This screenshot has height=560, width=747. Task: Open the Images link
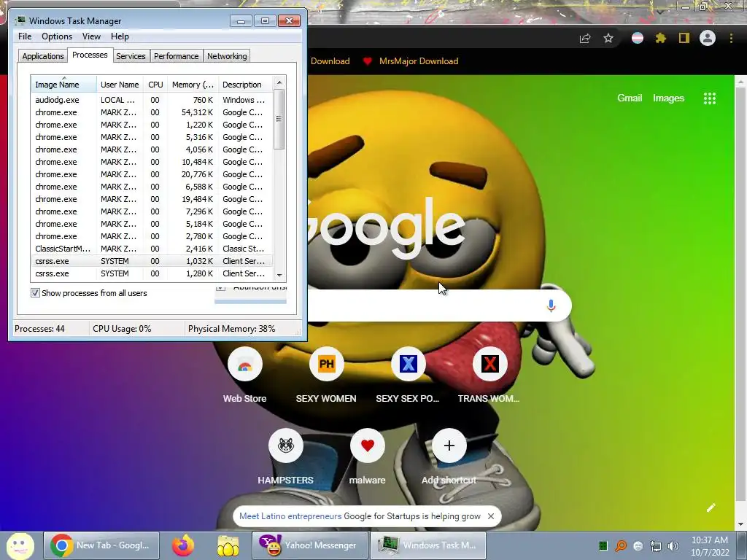pos(668,98)
